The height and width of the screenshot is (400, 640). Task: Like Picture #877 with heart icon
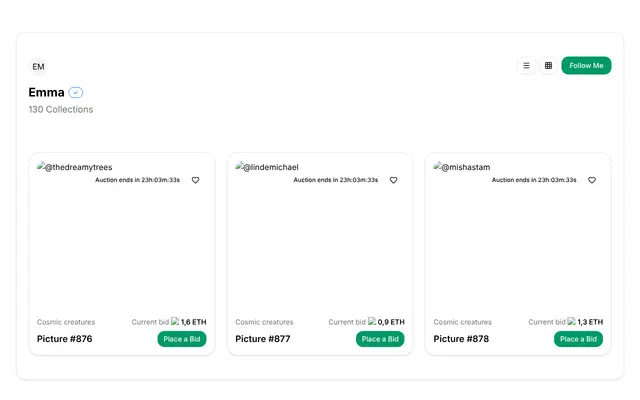point(393,180)
